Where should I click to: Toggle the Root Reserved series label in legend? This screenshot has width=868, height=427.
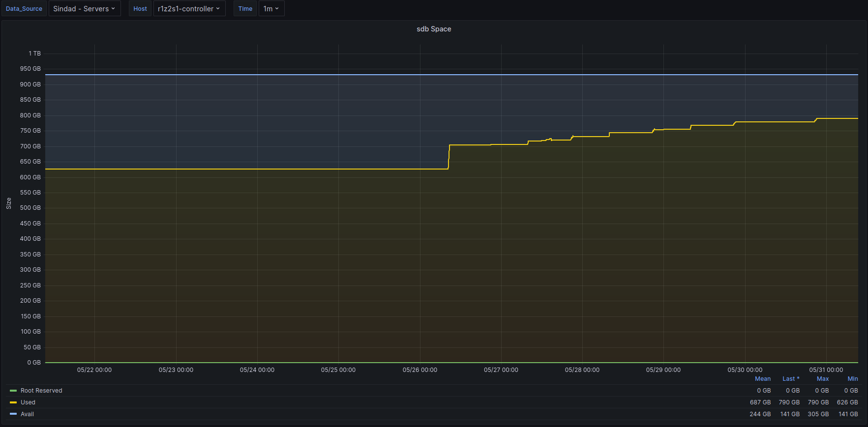tap(41, 391)
